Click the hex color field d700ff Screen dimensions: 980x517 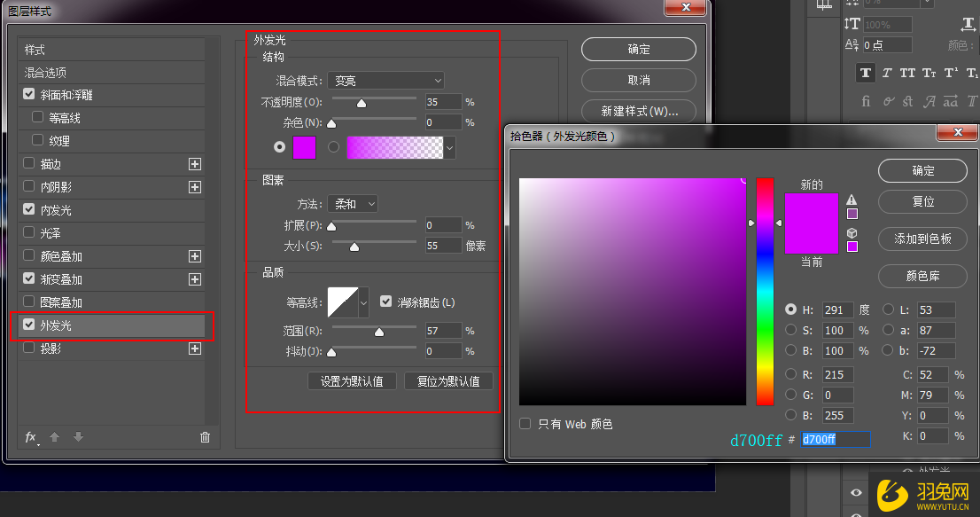[x=836, y=440]
